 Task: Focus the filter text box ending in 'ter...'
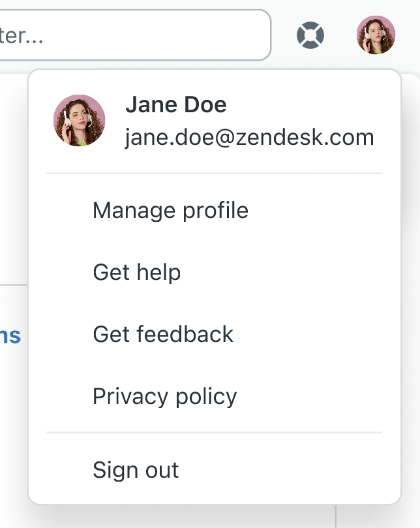[134, 35]
